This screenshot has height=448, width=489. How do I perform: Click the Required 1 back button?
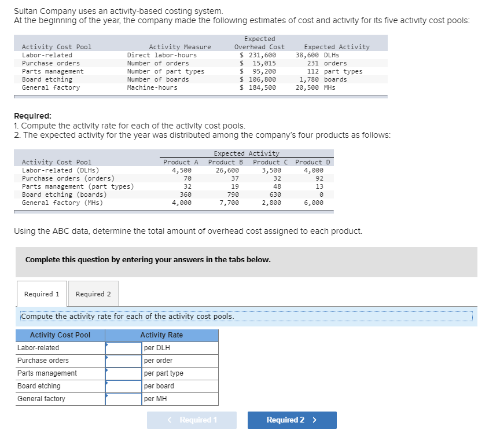192,420
